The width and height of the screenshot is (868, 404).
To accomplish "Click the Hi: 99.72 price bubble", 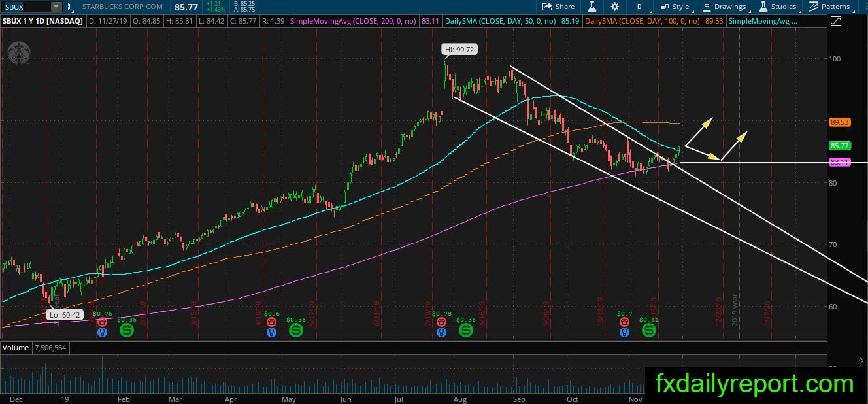I will tap(458, 49).
